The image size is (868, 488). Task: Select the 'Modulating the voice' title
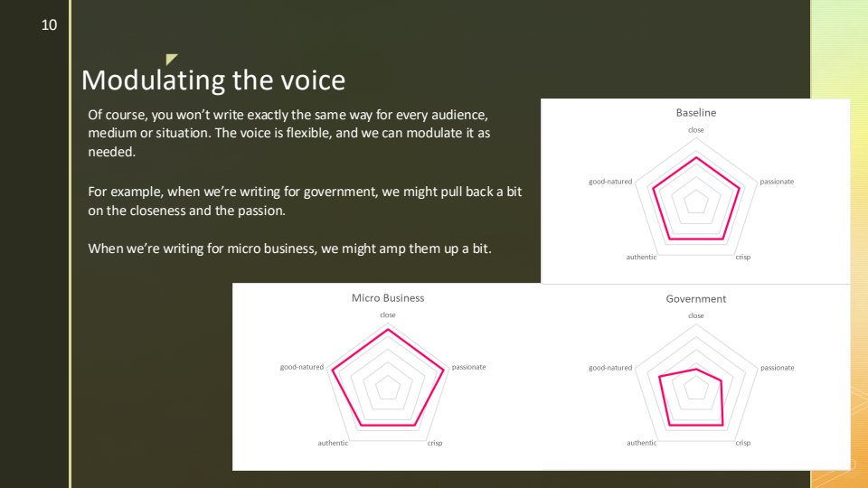213,80
